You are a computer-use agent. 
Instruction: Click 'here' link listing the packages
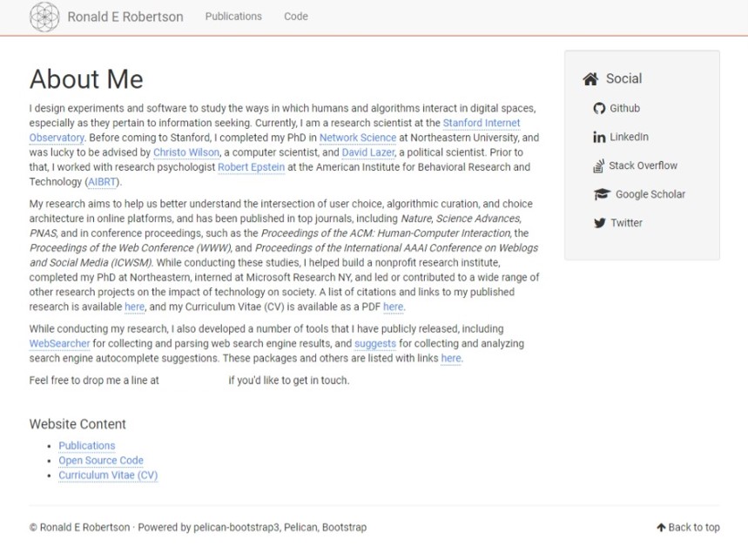click(451, 359)
